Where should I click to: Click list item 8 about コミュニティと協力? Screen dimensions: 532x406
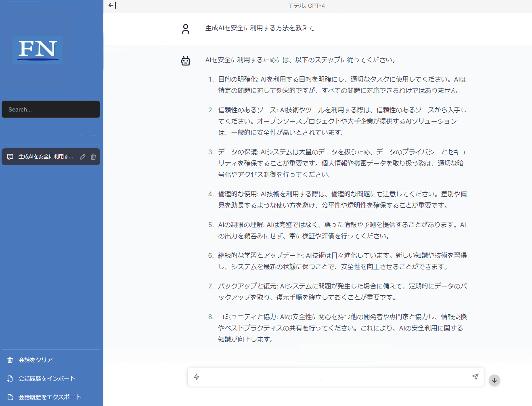pyautogui.click(x=342, y=328)
